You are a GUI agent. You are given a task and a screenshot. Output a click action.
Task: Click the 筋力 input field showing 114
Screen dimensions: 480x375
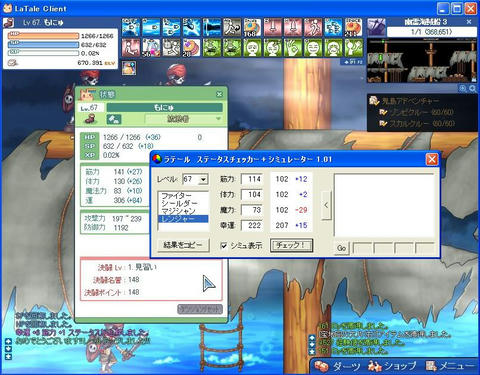coord(252,179)
